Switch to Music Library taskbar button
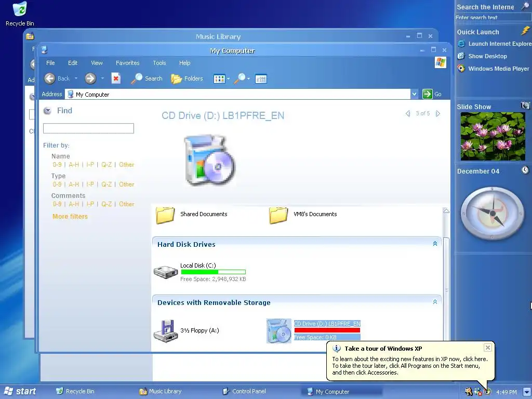 point(161,391)
